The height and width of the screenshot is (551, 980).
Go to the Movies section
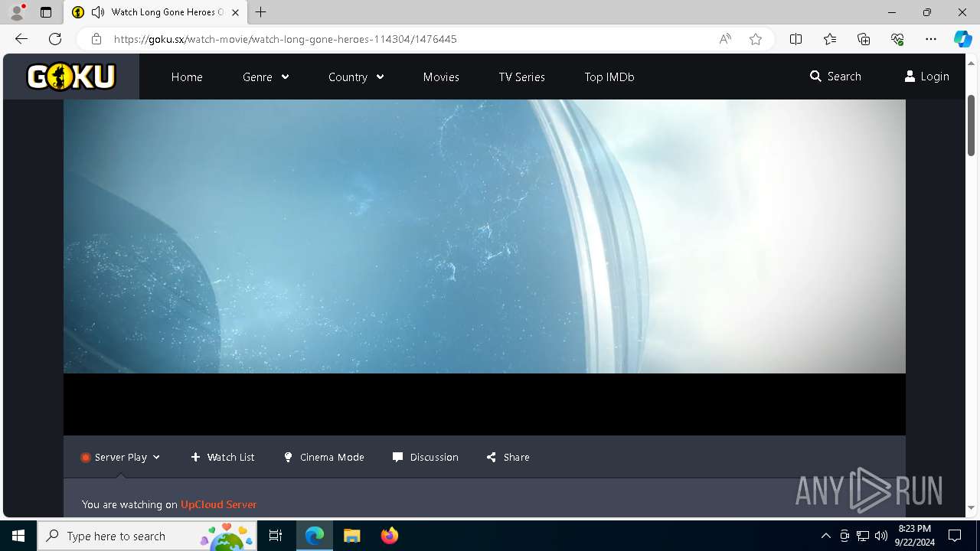[x=441, y=77]
